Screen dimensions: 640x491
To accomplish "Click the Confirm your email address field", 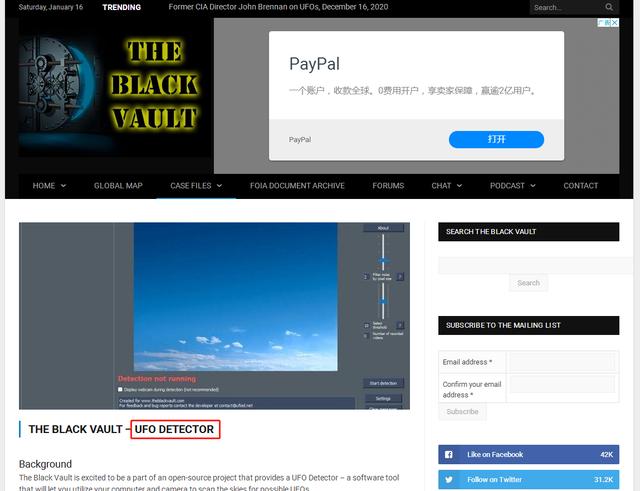I will coord(562,384).
